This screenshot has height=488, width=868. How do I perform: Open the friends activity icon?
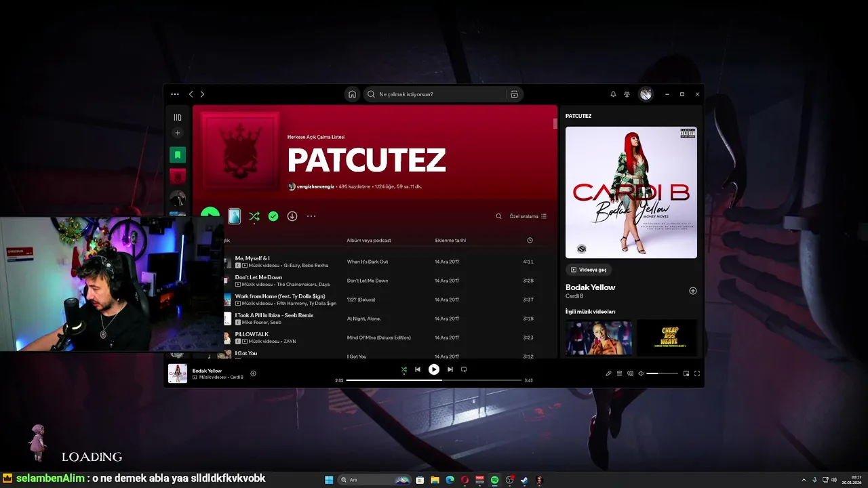(627, 94)
